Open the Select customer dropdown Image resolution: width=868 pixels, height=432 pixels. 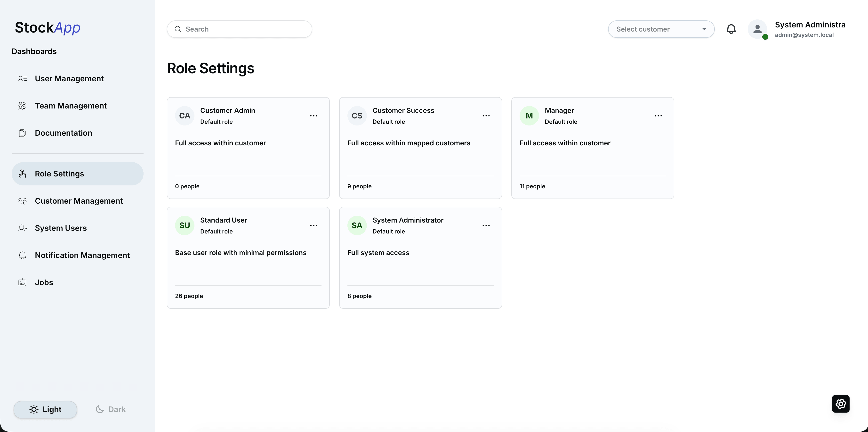click(x=661, y=29)
